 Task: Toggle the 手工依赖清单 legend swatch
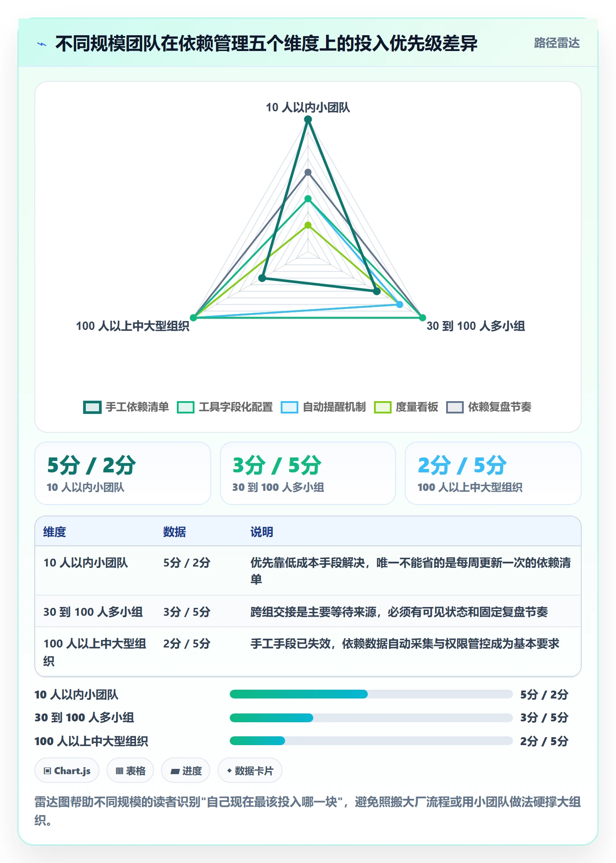coord(92,407)
